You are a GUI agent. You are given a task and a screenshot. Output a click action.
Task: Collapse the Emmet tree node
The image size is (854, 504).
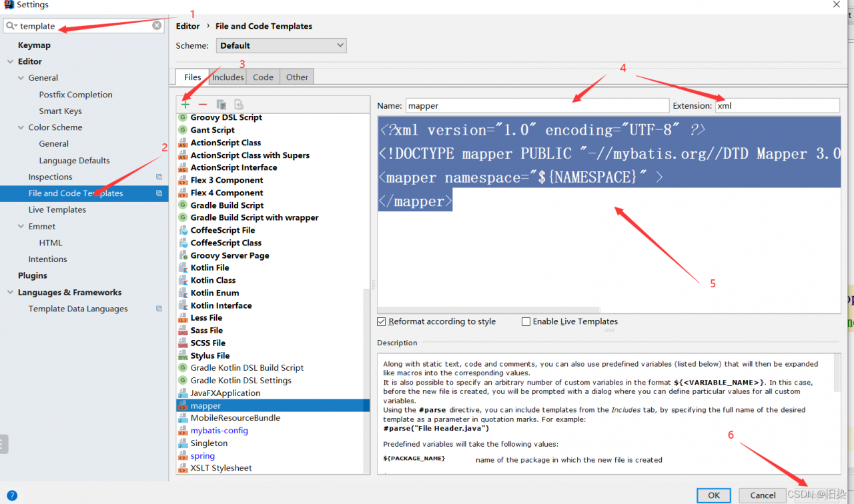21,227
